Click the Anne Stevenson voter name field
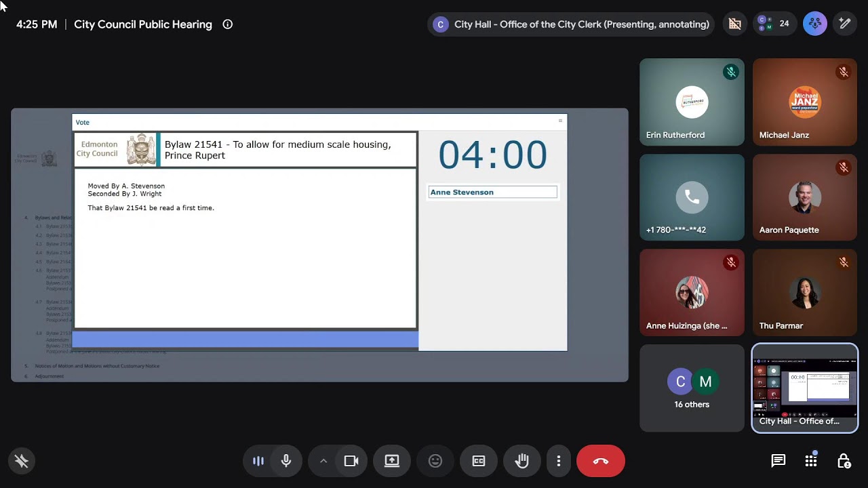 (492, 192)
